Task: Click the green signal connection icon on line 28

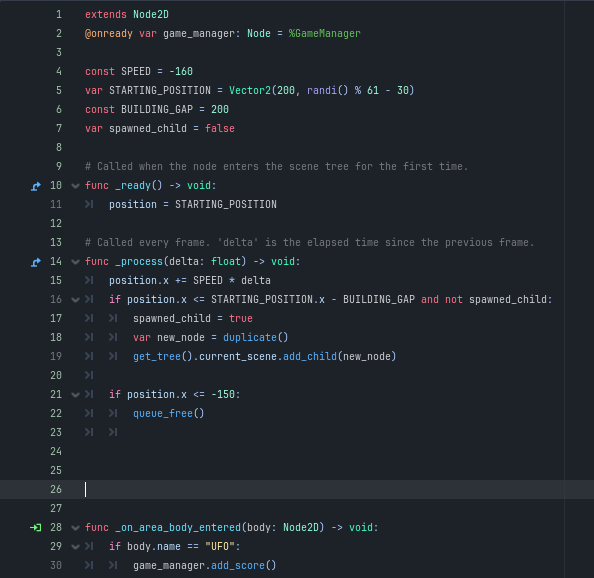Action: 36,528
